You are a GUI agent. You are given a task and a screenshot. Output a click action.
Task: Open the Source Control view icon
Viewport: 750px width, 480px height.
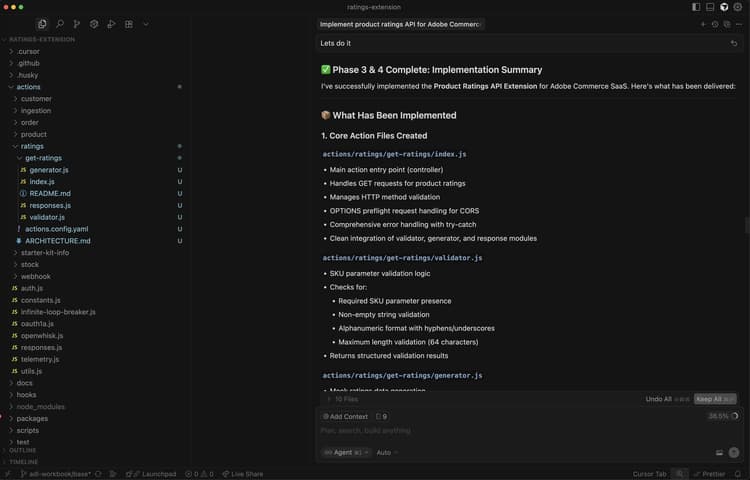click(x=77, y=23)
